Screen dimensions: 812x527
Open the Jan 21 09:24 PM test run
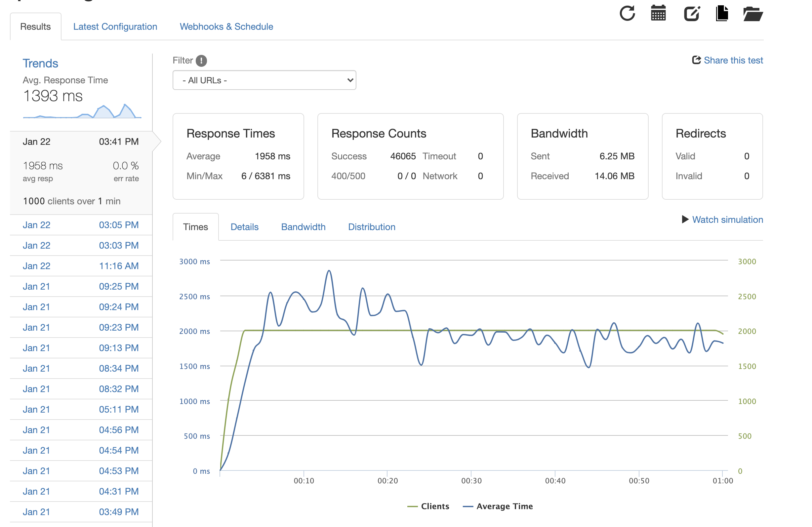click(x=81, y=307)
